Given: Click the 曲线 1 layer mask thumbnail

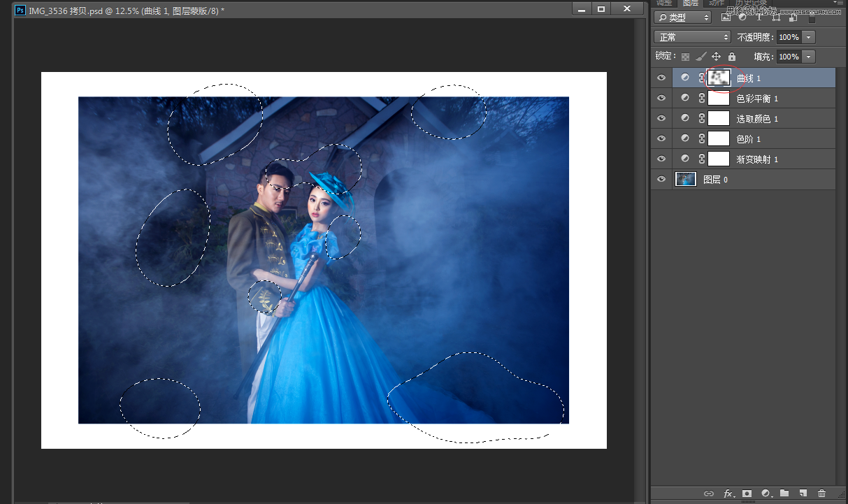Looking at the screenshot, I should pyautogui.click(x=719, y=78).
